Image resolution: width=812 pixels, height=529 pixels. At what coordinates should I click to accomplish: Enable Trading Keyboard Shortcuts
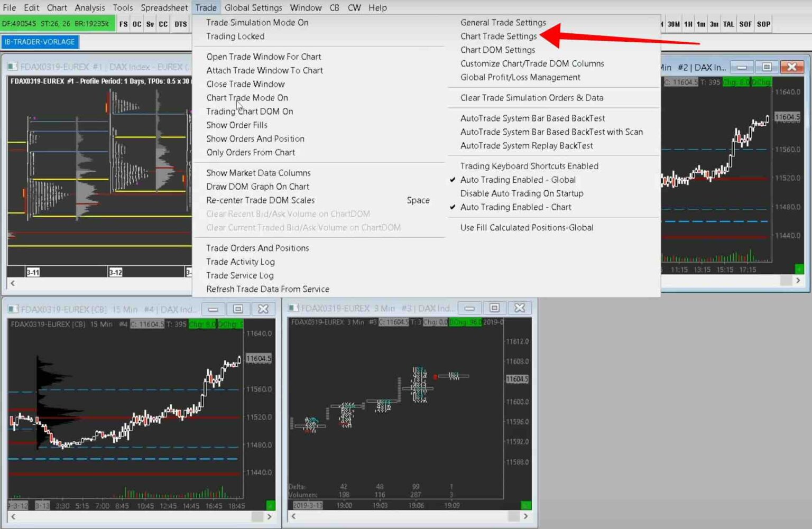529,165
